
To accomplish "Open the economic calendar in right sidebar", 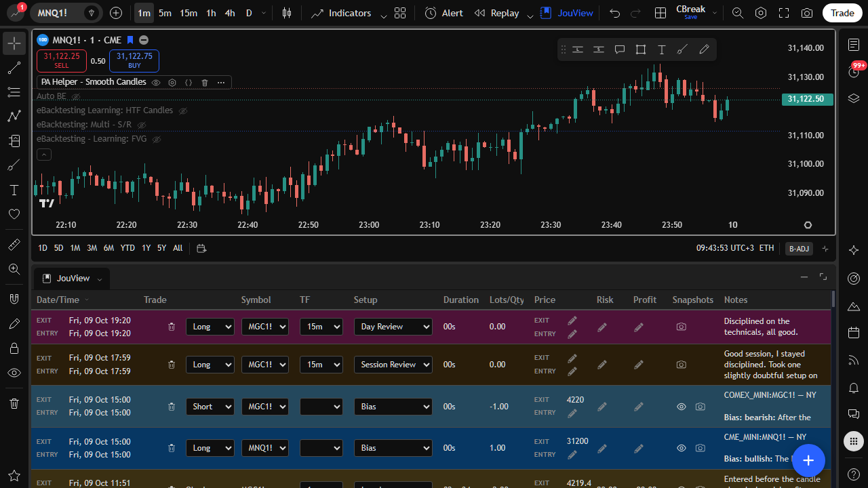I will coord(854,333).
